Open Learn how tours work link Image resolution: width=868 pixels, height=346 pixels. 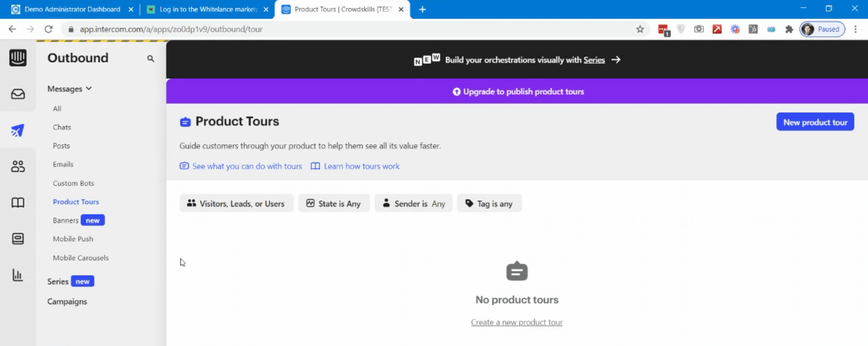click(x=355, y=166)
